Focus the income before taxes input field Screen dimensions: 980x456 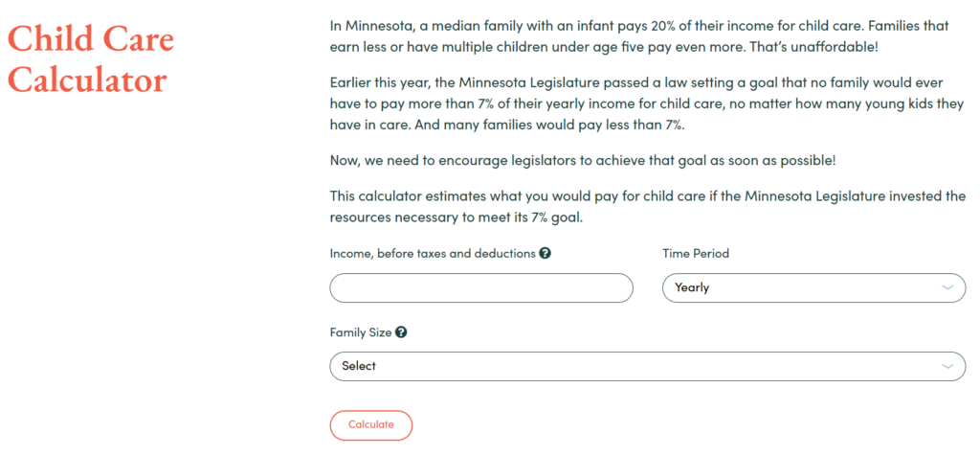point(481,287)
